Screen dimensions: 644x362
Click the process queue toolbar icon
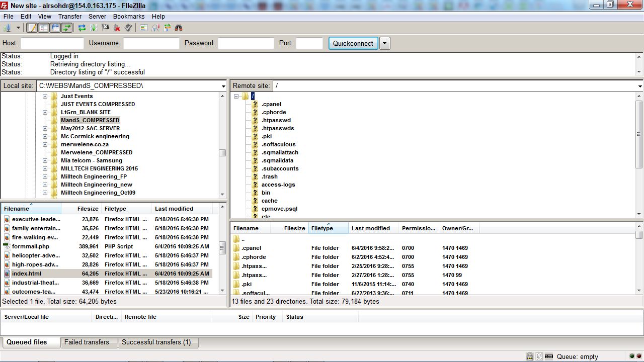click(x=94, y=28)
